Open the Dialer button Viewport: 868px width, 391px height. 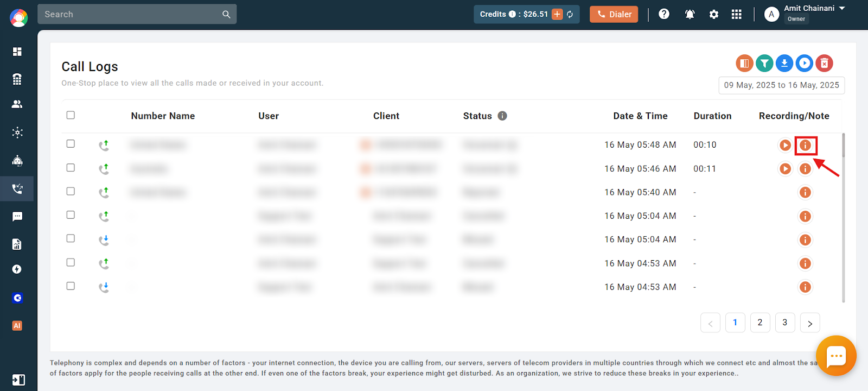(x=614, y=14)
